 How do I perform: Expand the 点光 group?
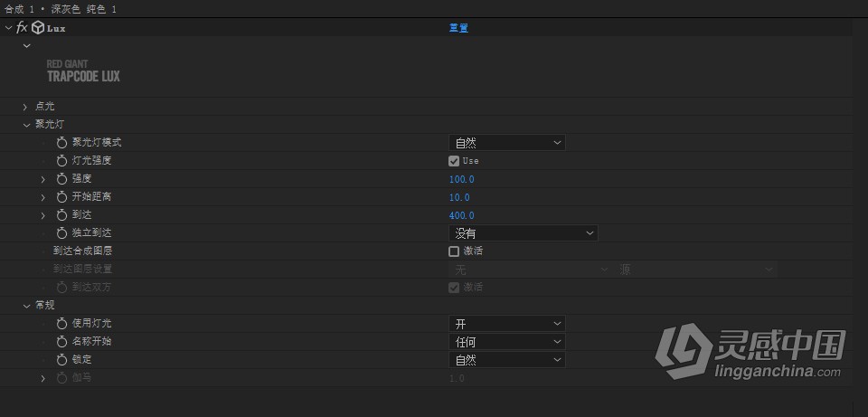pos(25,107)
